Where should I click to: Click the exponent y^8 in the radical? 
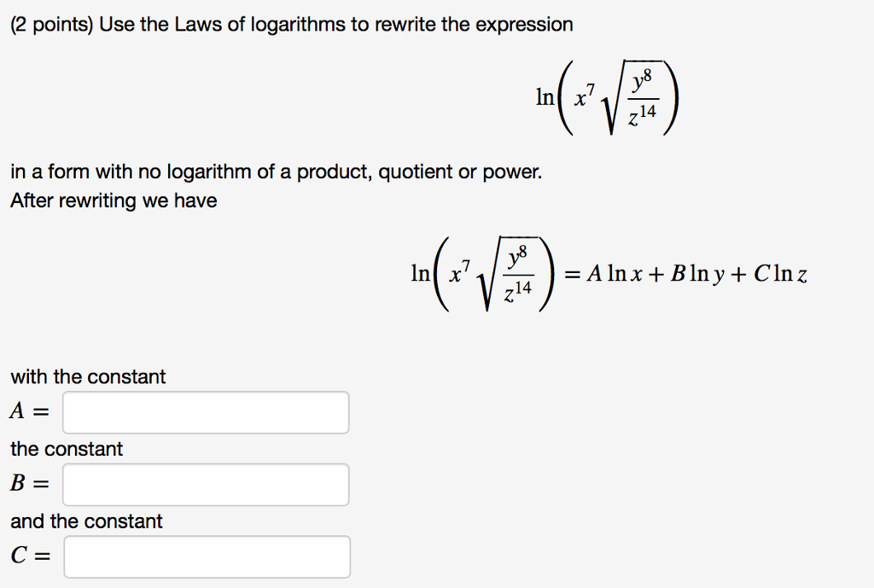pyautogui.click(x=639, y=79)
